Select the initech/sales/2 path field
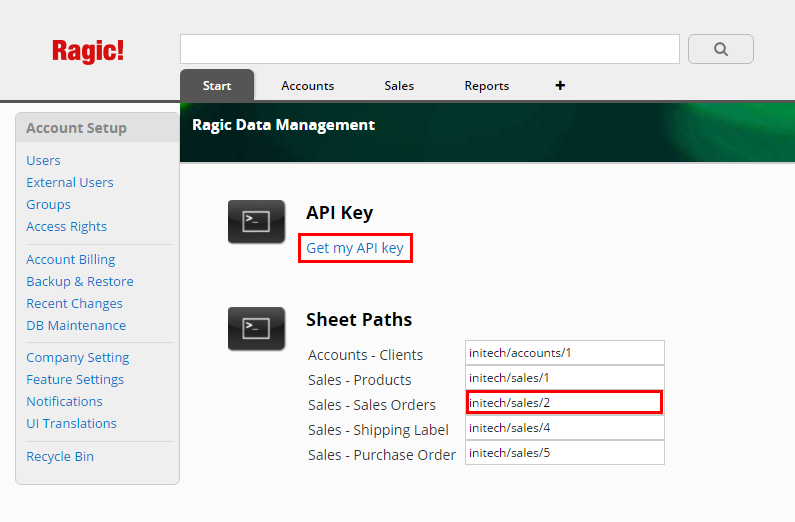The image size is (795, 522). tap(565, 403)
